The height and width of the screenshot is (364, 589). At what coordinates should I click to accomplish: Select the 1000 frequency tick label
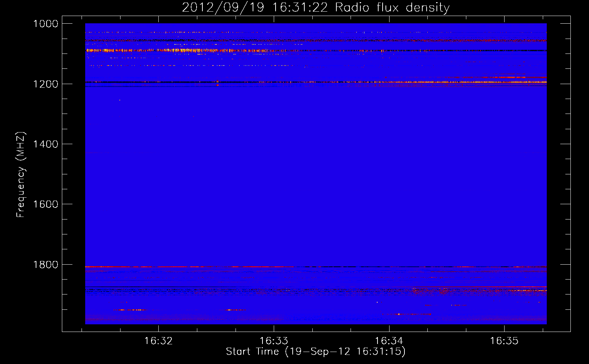pos(46,24)
